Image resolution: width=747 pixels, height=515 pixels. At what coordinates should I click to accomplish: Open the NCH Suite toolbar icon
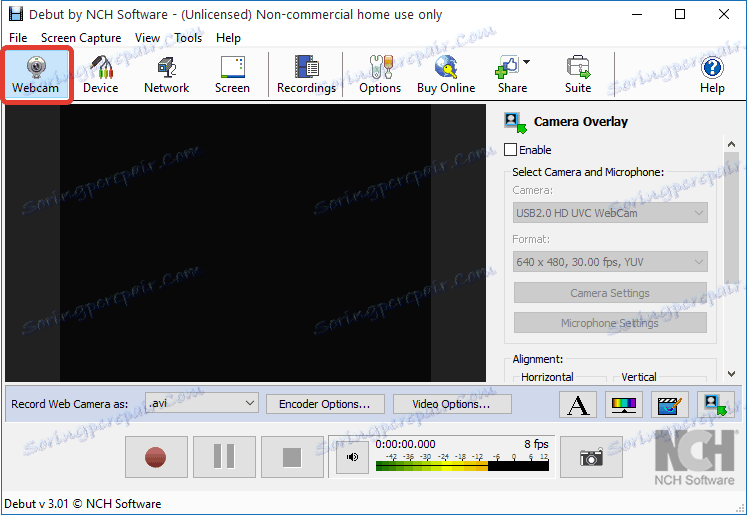pyautogui.click(x=578, y=74)
